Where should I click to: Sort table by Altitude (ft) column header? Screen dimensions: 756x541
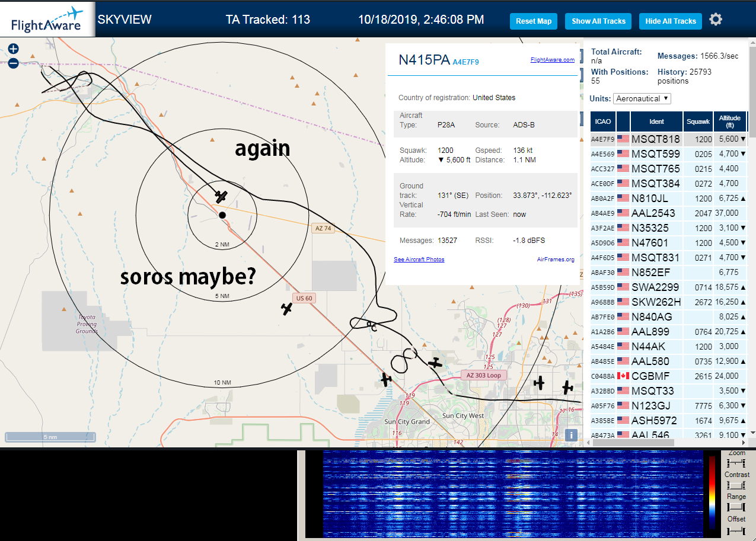pos(730,121)
